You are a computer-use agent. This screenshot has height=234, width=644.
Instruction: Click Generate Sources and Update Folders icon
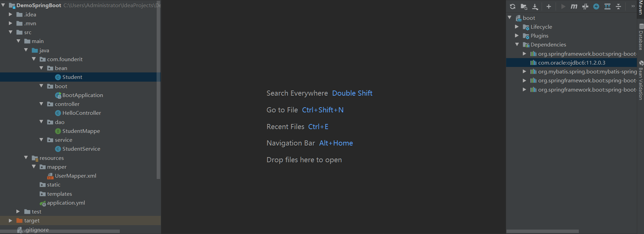click(524, 6)
